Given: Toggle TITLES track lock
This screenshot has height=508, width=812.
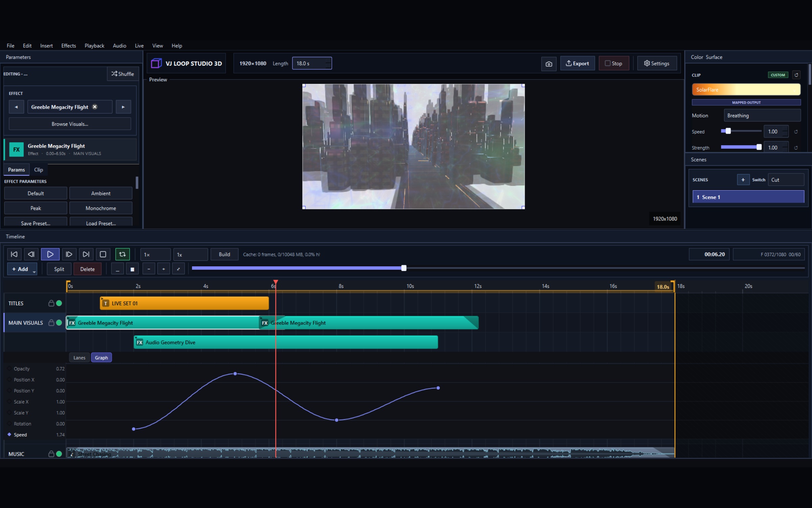Looking at the screenshot, I should [51, 303].
